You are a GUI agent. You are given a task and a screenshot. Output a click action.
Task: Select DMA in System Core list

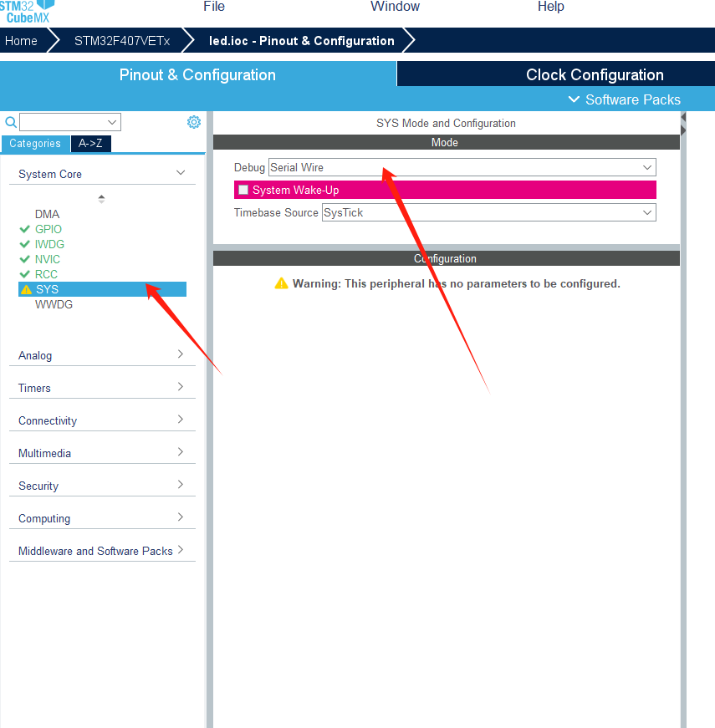pyautogui.click(x=48, y=214)
